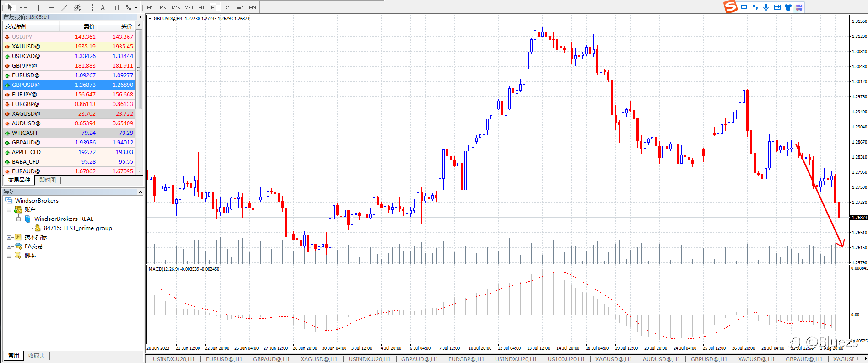Open the US100.U20,H1 chart tab
Screen dimensions: 868x363
coord(566,359)
